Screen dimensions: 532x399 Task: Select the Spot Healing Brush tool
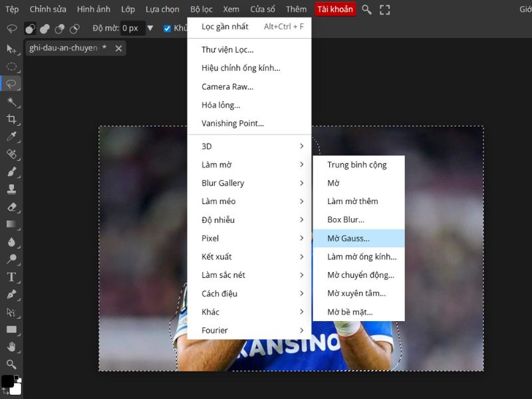click(x=11, y=154)
